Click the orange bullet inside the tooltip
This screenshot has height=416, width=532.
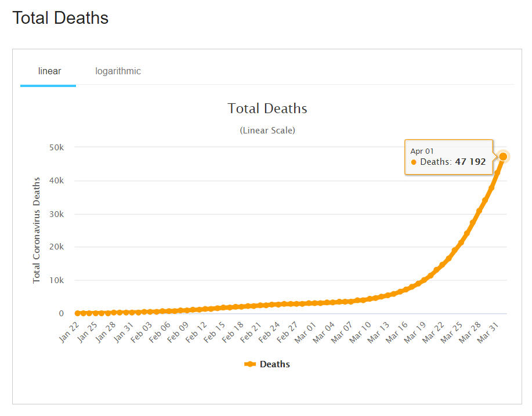tap(414, 162)
